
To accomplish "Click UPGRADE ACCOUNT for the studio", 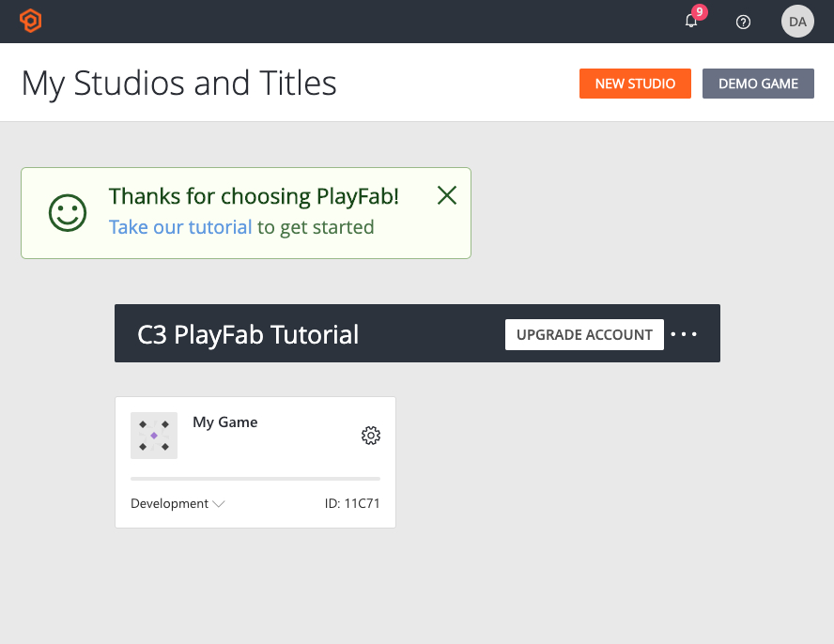I will pyautogui.click(x=584, y=334).
